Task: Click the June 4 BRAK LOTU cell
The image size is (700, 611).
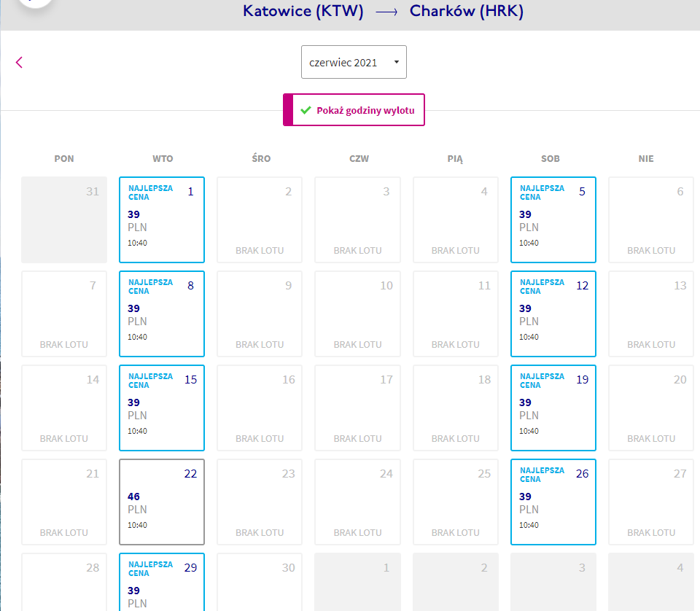Action: 455,219
